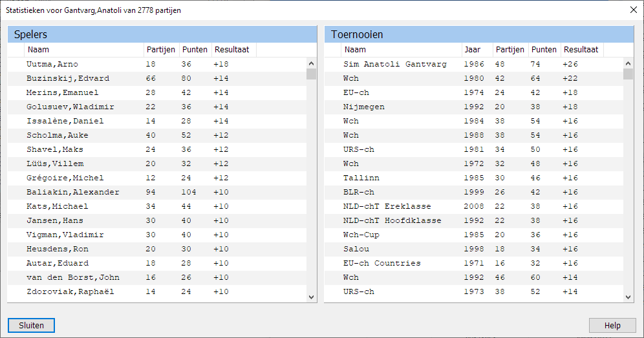The width and height of the screenshot is (644, 338).
Task: Select the Wch 1984 tournament row
Action: coord(474,121)
